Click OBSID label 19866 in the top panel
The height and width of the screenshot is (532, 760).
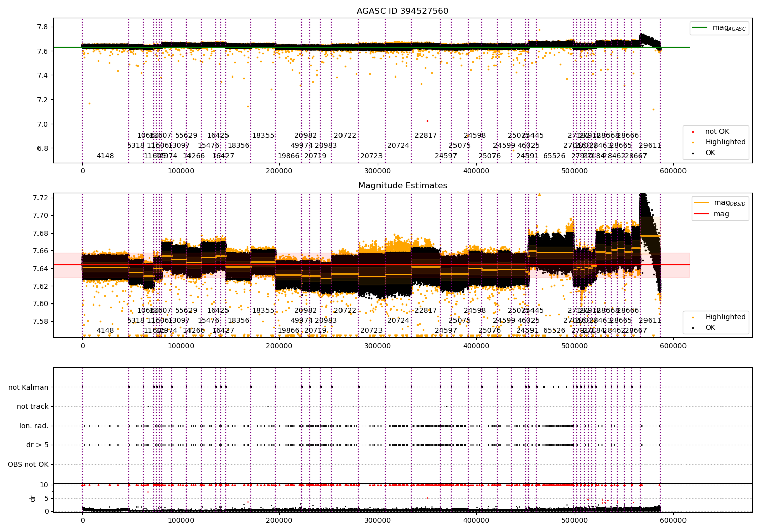[289, 156]
